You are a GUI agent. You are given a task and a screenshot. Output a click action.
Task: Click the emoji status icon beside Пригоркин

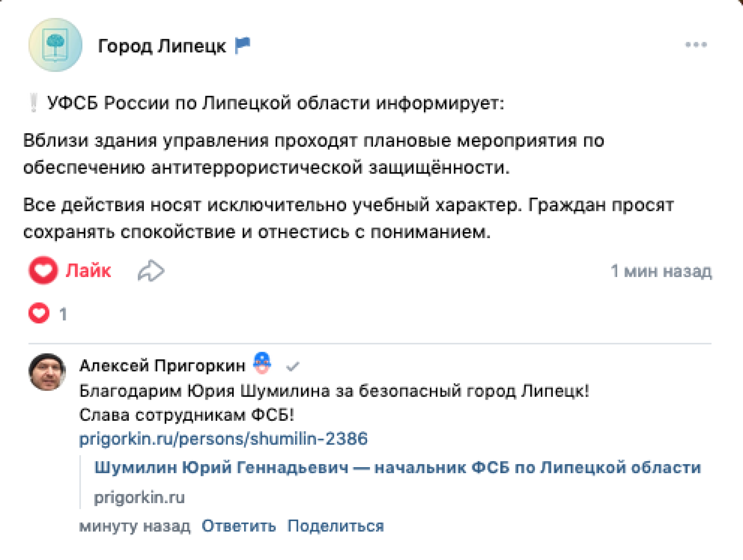click(x=262, y=363)
